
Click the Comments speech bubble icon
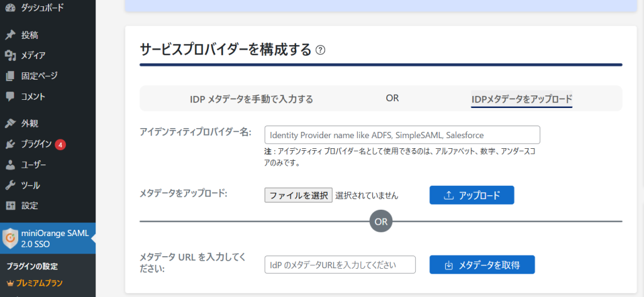point(10,97)
